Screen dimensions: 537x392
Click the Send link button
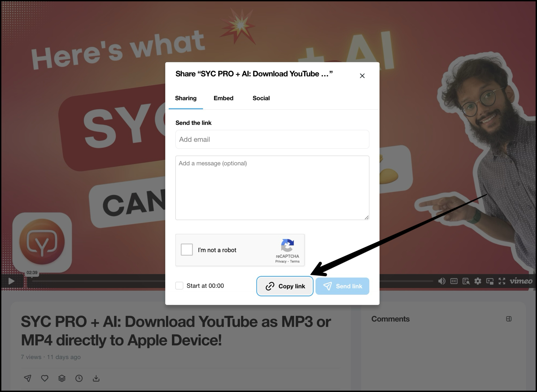click(x=342, y=286)
